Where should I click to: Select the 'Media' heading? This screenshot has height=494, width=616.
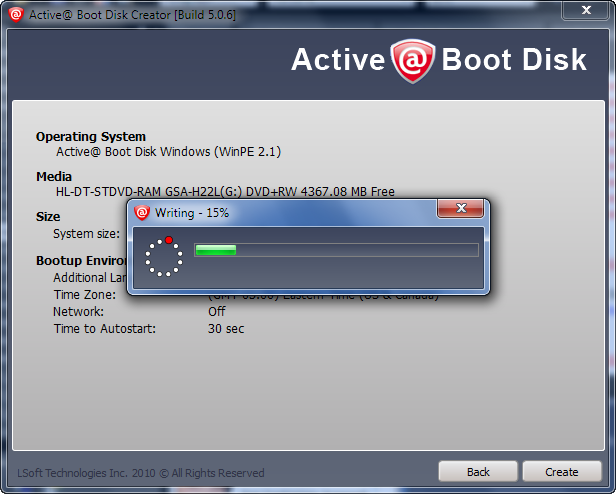[54, 176]
